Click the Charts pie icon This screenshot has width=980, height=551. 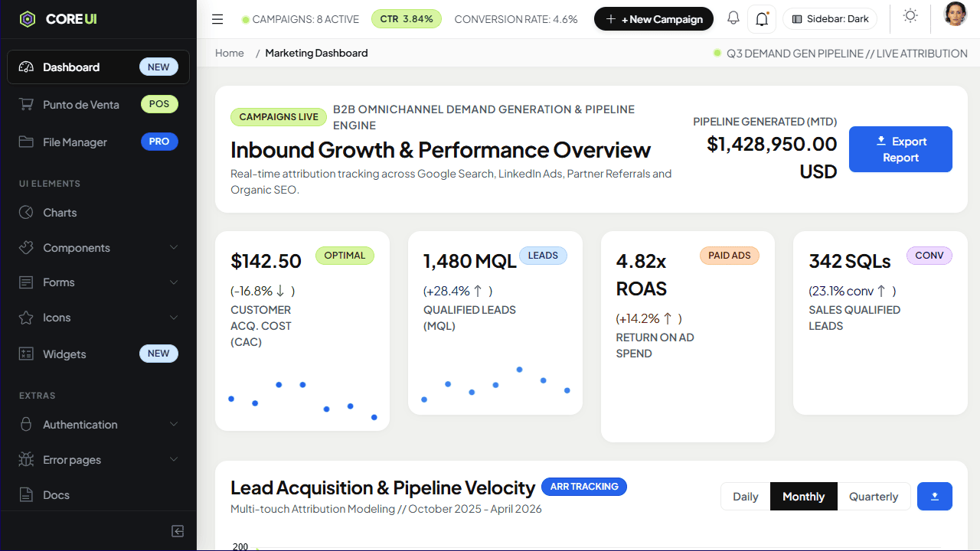(26, 213)
